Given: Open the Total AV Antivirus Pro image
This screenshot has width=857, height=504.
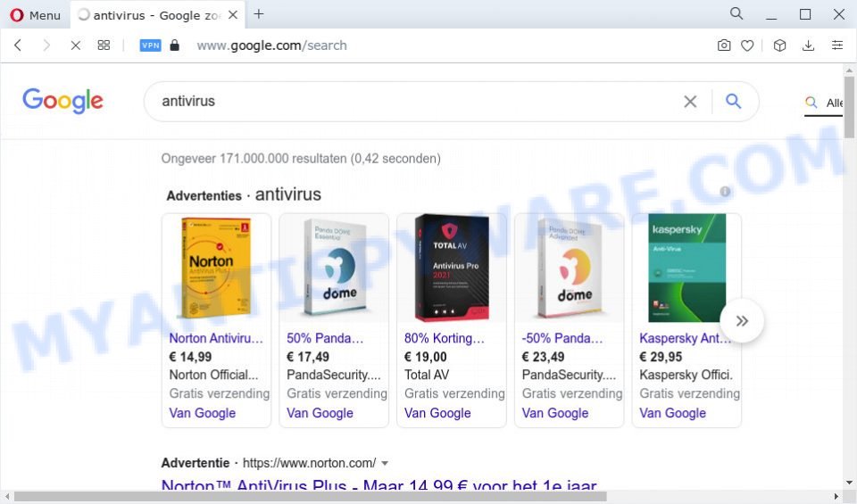Looking at the screenshot, I should click(x=452, y=267).
